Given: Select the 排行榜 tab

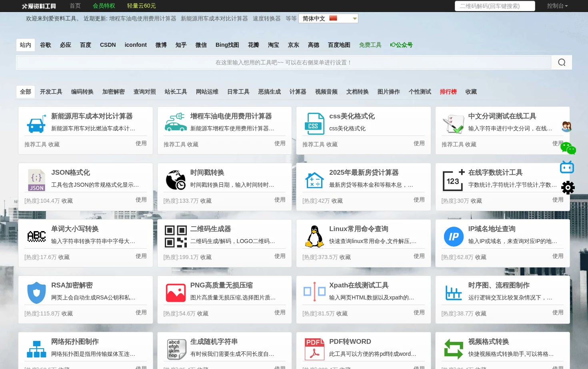Looking at the screenshot, I should click(x=448, y=92).
